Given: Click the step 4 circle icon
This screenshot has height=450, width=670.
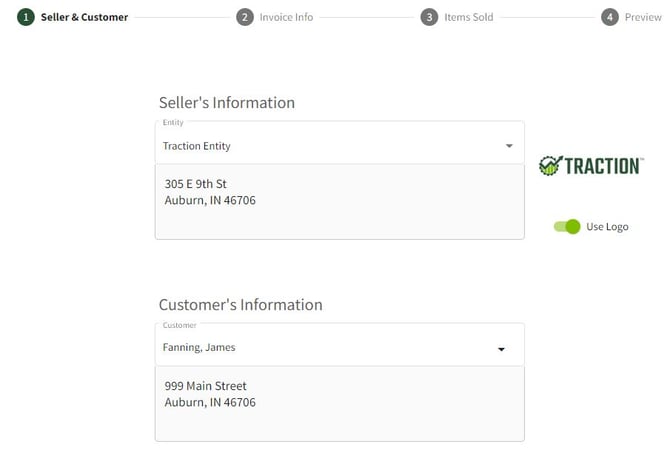Looking at the screenshot, I should point(610,17).
